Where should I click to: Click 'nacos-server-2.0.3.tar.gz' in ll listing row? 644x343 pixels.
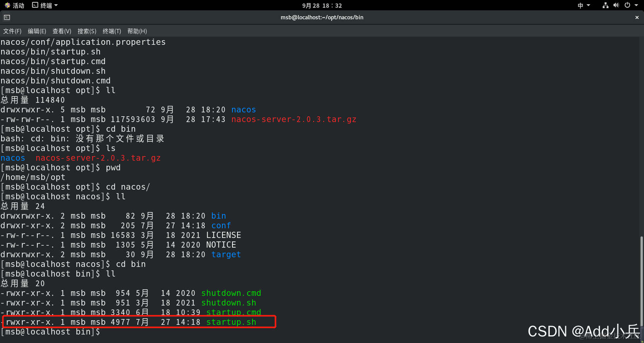point(294,119)
